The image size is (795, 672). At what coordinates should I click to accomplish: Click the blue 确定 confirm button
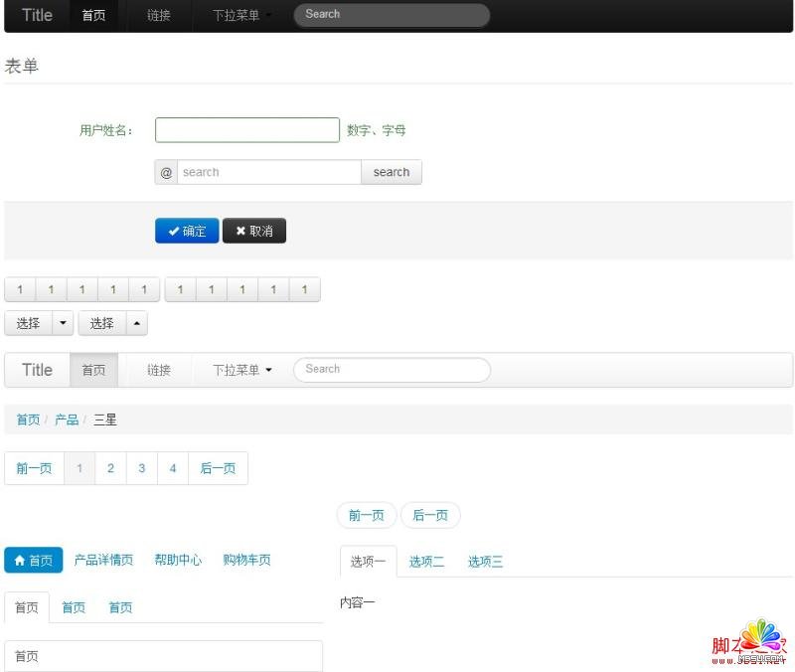click(187, 232)
